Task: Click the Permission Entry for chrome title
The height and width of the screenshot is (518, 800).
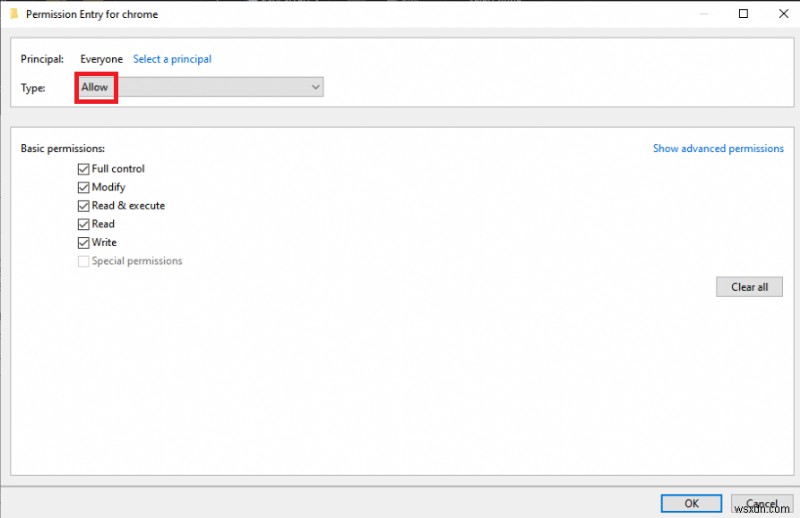Action: pos(92,14)
